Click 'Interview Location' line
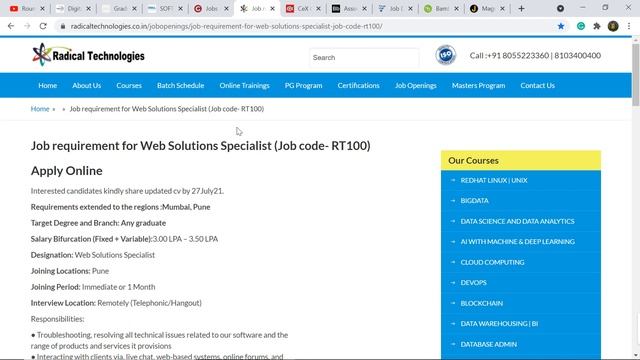Viewport: 640px width, 360px height. 116,303
